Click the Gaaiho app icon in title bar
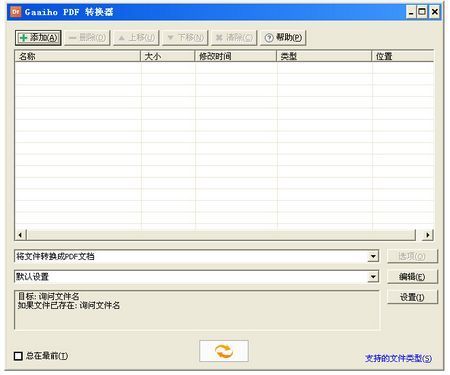 click(x=16, y=12)
